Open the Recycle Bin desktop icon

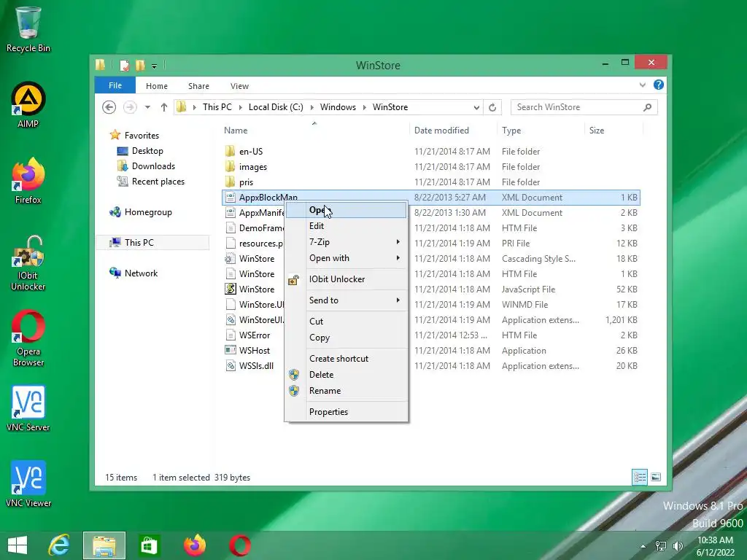coord(28,29)
